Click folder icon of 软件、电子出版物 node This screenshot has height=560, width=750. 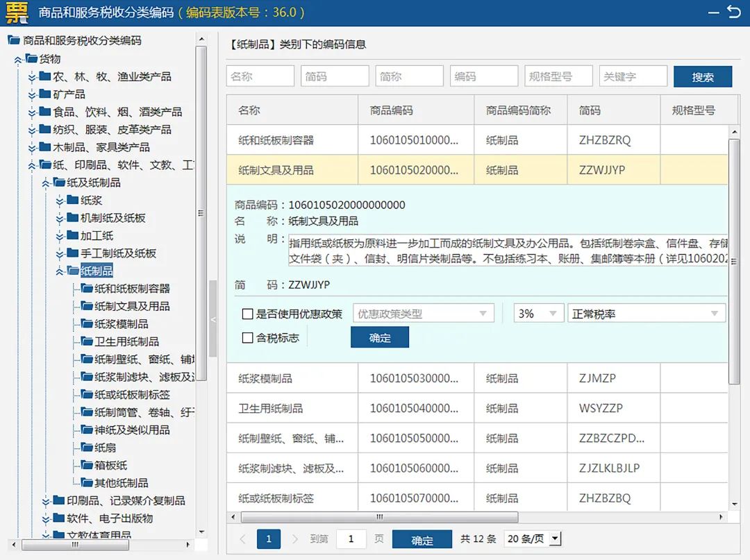pyautogui.click(x=59, y=518)
